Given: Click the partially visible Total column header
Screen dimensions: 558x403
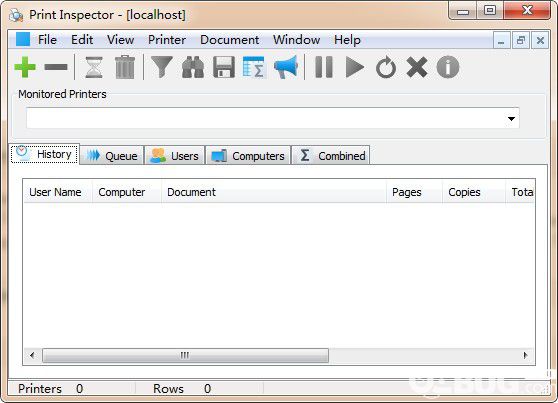Looking at the screenshot, I should click(520, 192).
